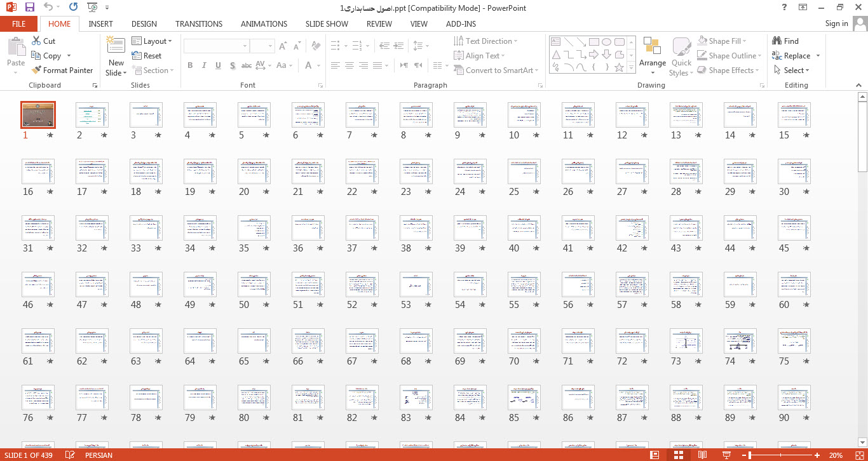
Task: Expand the shapes gallery More arrow
Action: (x=630, y=67)
